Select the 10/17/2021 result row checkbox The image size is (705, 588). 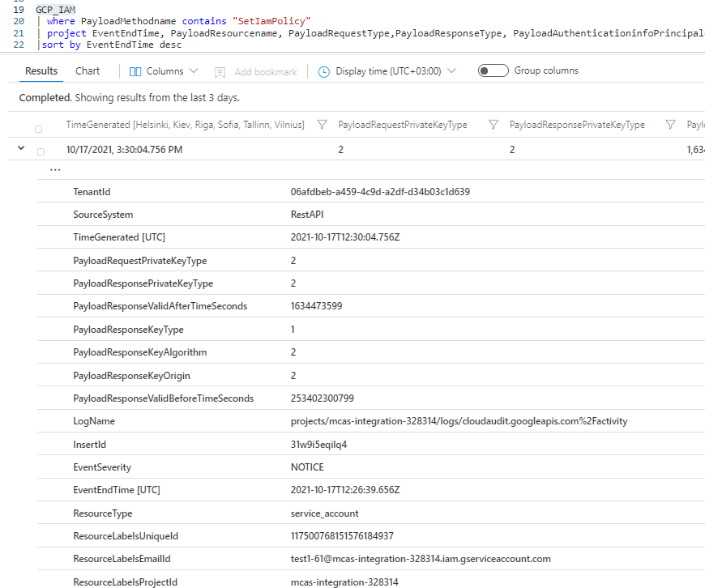[x=41, y=151]
